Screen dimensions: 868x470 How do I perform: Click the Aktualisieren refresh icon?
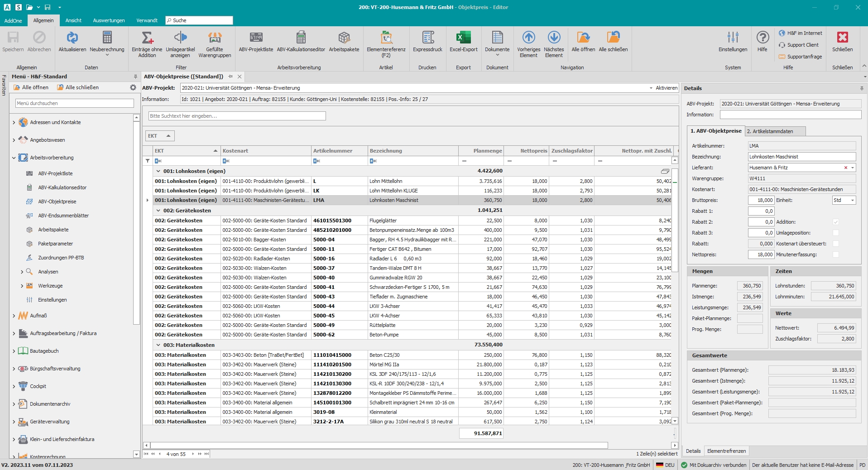pos(72,38)
